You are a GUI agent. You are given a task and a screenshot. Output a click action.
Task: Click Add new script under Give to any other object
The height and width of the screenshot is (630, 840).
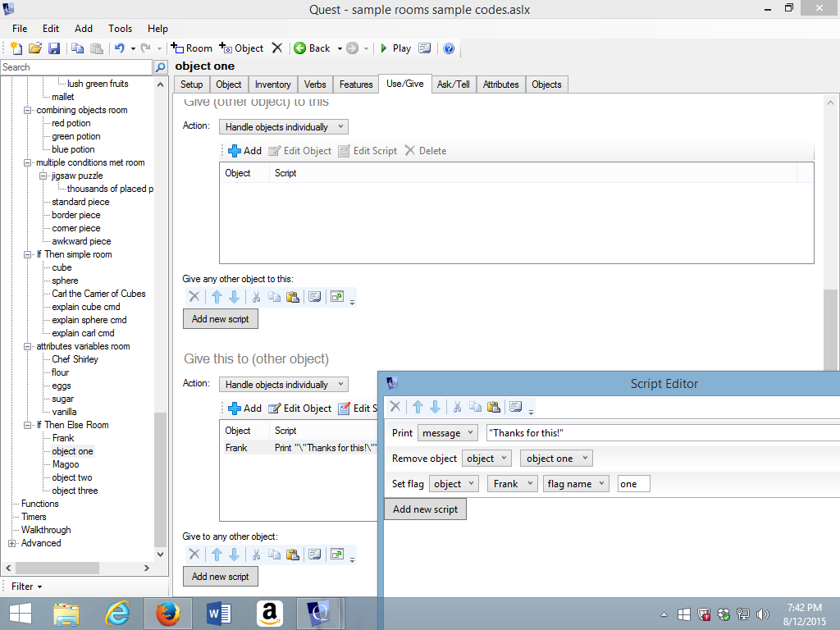tap(220, 577)
